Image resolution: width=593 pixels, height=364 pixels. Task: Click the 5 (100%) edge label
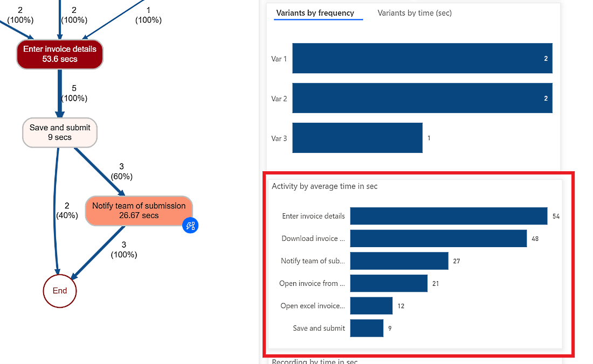tap(74, 93)
